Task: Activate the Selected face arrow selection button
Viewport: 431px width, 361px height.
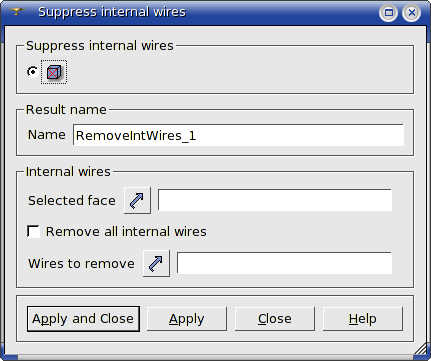Action: pos(137,200)
